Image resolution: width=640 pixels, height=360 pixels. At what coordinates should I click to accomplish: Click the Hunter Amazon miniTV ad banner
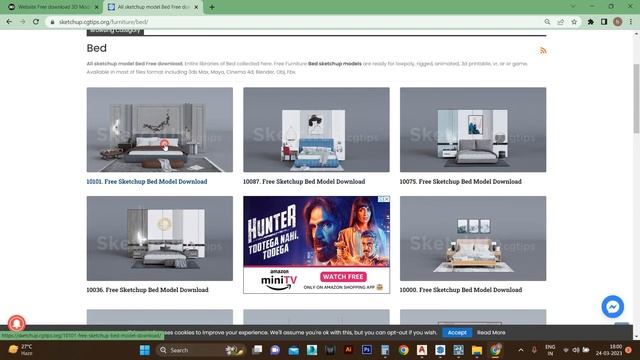point(316,244)
